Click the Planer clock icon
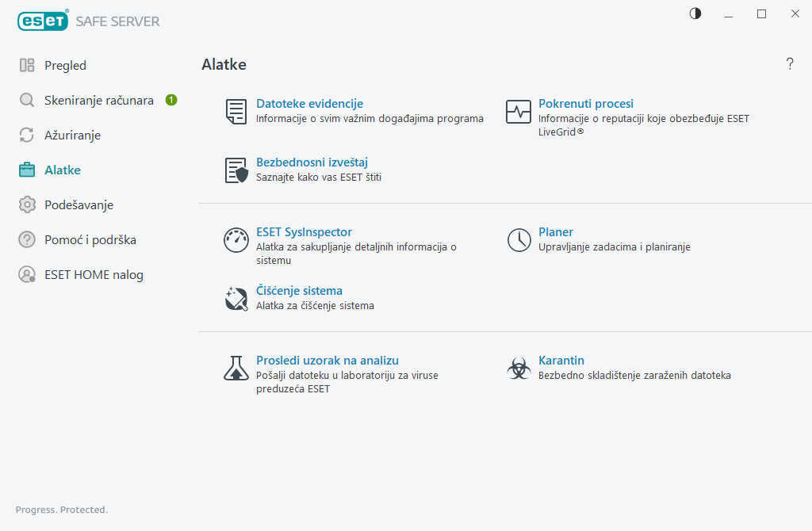The height and width of the screenshot is (531, 812). [x=519, y=240]
